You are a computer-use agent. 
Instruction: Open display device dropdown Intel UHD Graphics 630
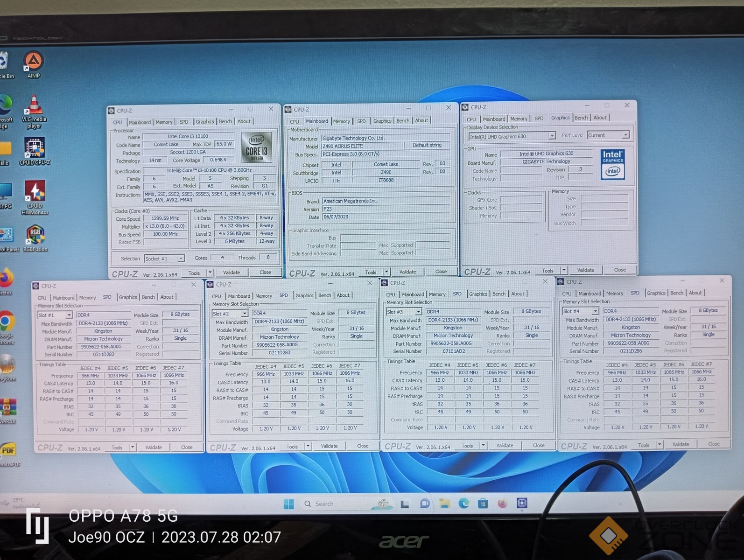[x=512, y=136]
